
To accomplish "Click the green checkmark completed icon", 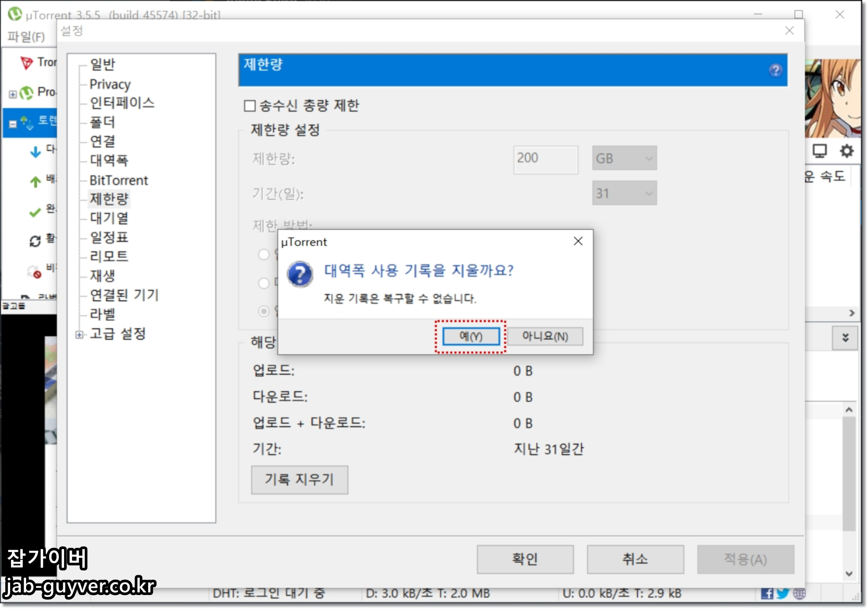I will 35,212.
